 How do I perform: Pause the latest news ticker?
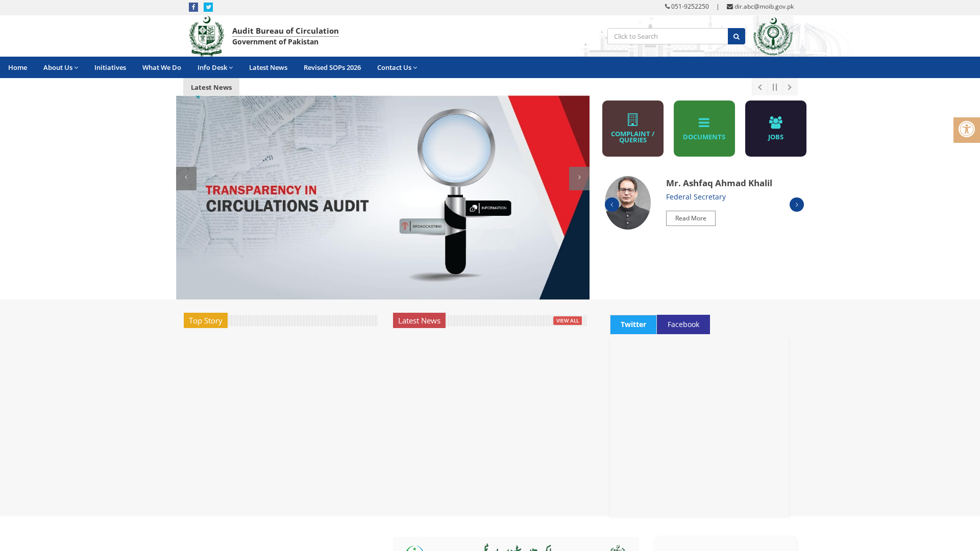[775, 87]
